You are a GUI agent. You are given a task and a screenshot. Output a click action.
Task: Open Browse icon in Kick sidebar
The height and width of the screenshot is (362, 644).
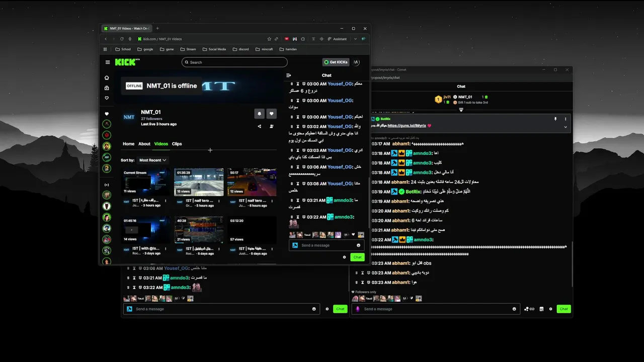(107, 88)
